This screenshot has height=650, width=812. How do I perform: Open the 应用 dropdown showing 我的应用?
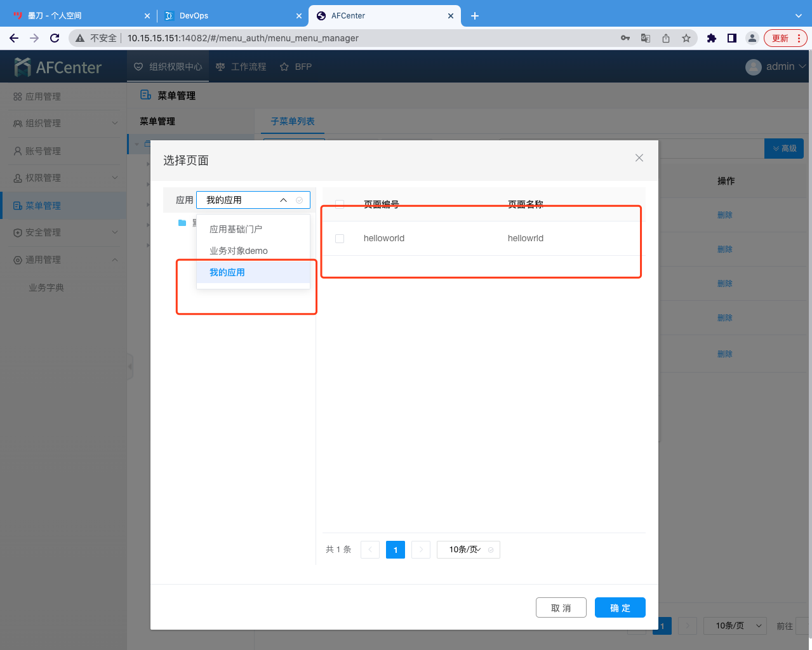253,200
